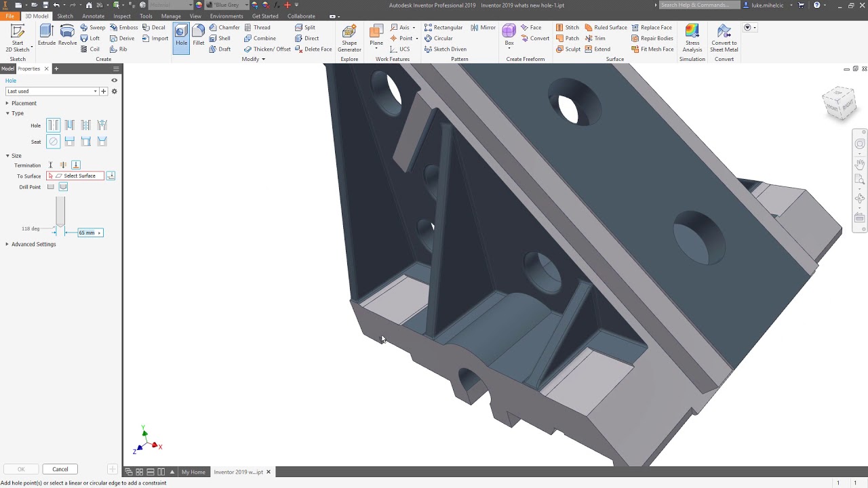This screenshot has height=488, width=868.
Task: Select the Revolve tool
Action: point(67,35)
